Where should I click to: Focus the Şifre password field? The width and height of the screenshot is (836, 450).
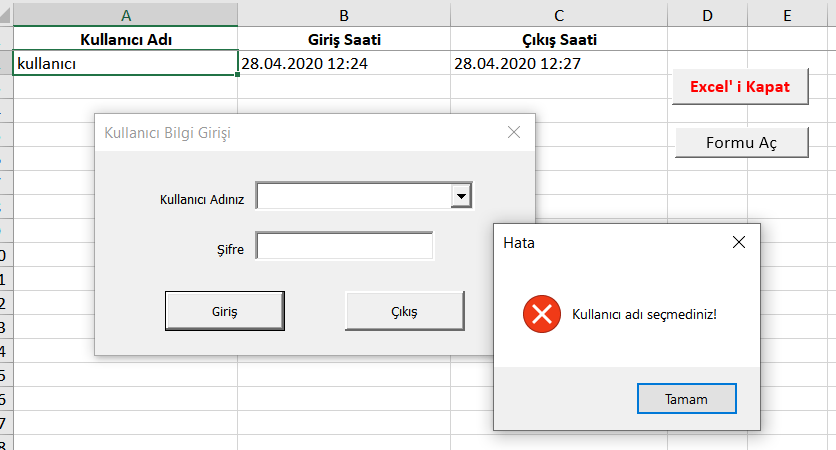pos(344,246)
